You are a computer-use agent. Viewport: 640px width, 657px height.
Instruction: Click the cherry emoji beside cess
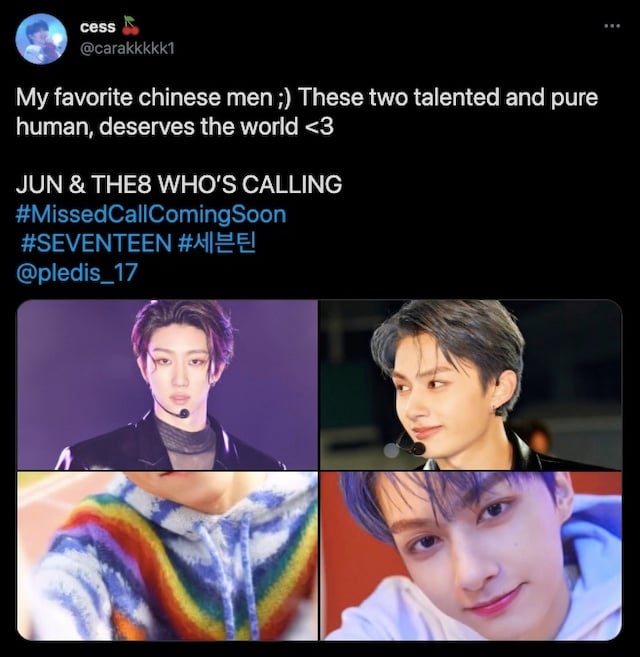(x=131, y=26)
